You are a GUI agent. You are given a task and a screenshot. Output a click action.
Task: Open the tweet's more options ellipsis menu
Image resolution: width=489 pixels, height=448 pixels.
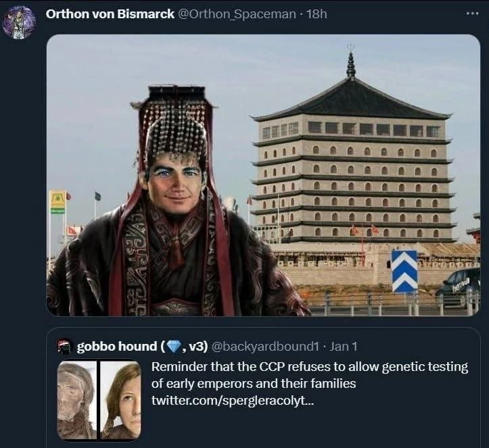pyautogui.click(x=472, y=13)
